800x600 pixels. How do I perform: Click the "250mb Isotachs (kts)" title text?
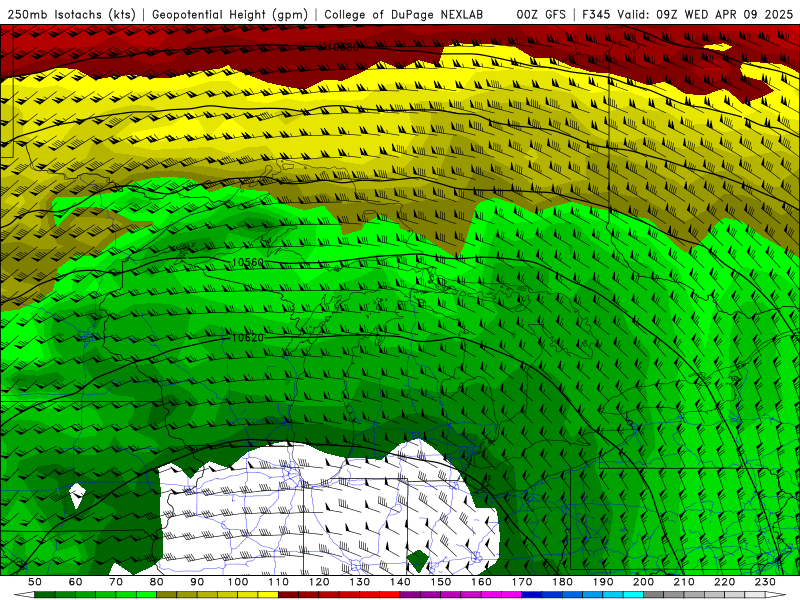pyautogui.click(x=71, y=14)
